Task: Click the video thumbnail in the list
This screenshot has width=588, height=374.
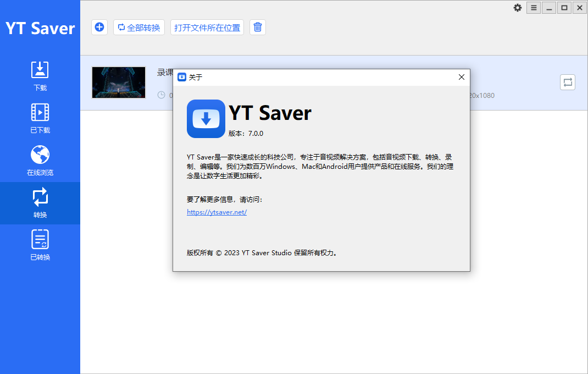Action: click(x=119, y=82)
